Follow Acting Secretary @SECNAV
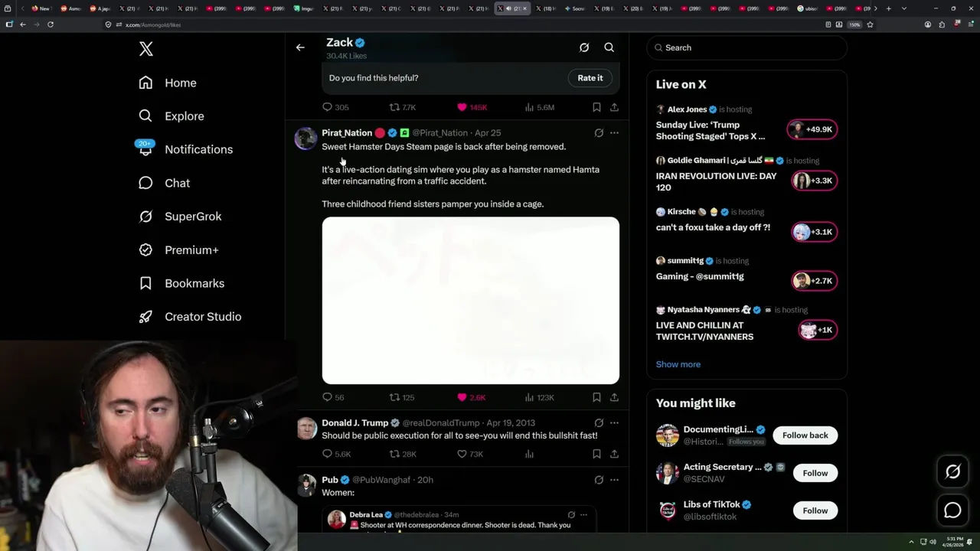 815,473
